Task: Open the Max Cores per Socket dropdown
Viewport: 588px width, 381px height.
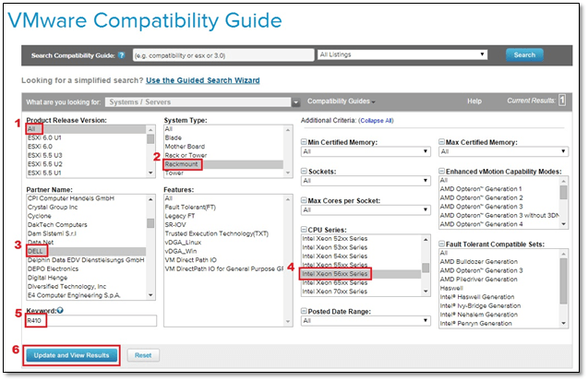Action: [x=366, y=209]
